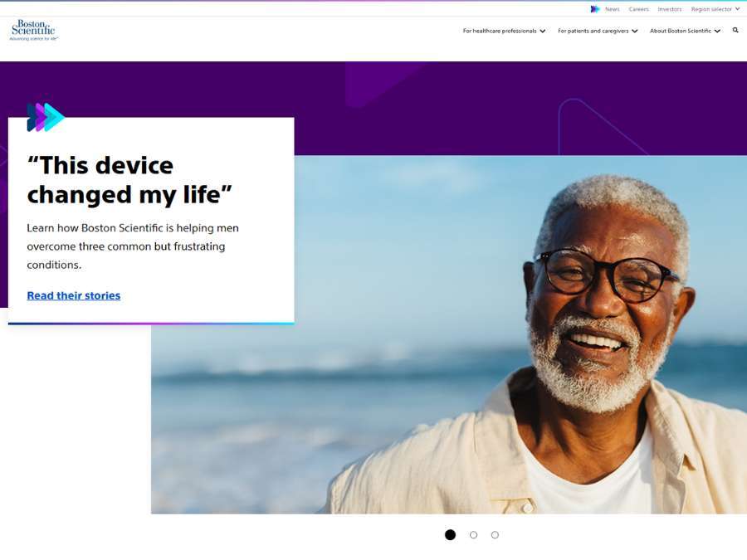
Task: Open the About Boston Scientific menu
Action: pyautogui.click(x=685, y=31)
